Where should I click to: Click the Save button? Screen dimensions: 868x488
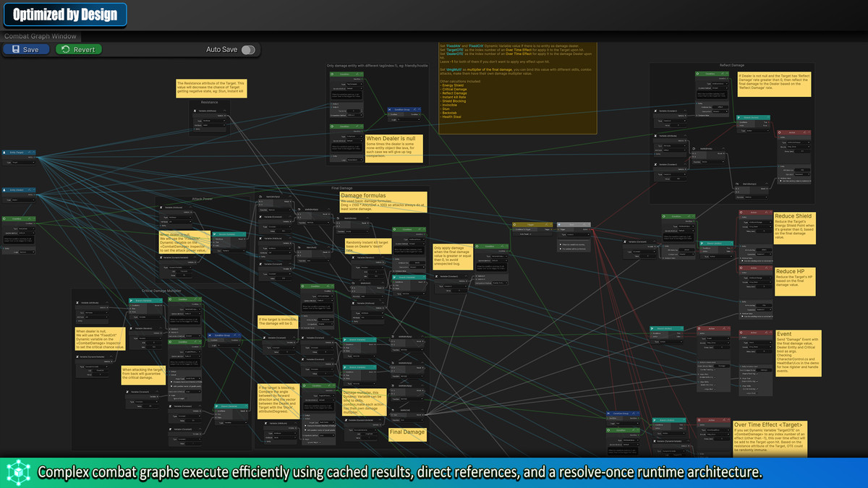pos(26,48)
